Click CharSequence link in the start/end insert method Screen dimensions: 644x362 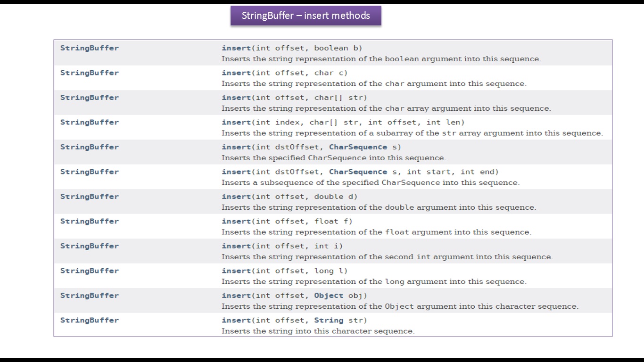pos(358,172)
